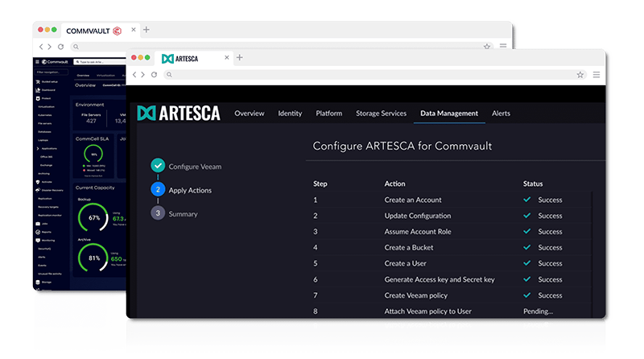This screenshot has height=359, width=644.
Task: Click 'Create an Account' action row
Action: [x=452, y=200]
